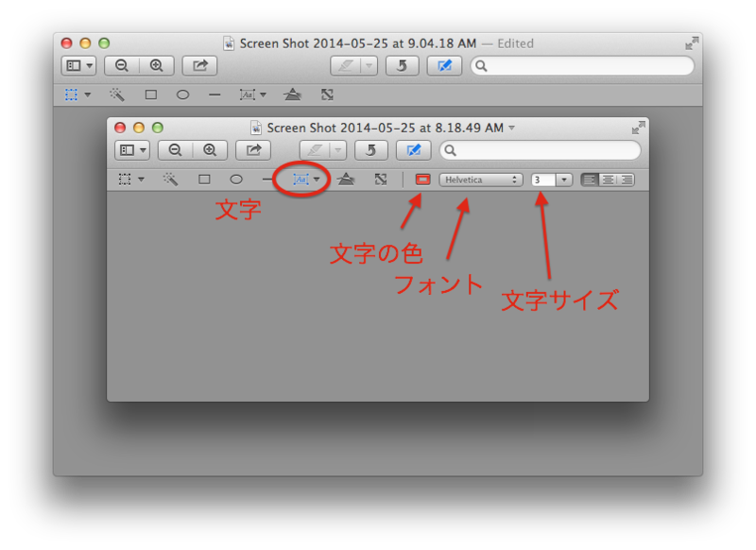
Task: Click the title bar dropdown of the front screenshot
Action: coord(510,128)
